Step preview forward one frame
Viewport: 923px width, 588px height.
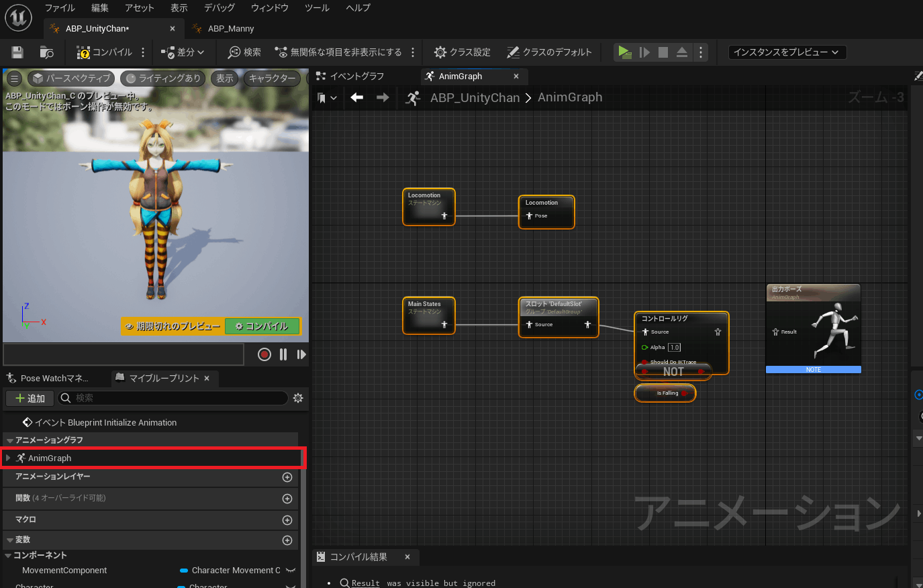point(301,354)
